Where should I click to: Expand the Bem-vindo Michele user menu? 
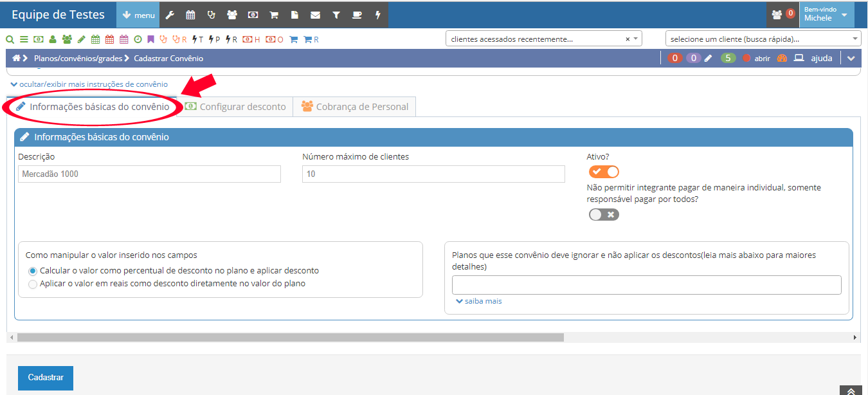click(x=826, y=14)
